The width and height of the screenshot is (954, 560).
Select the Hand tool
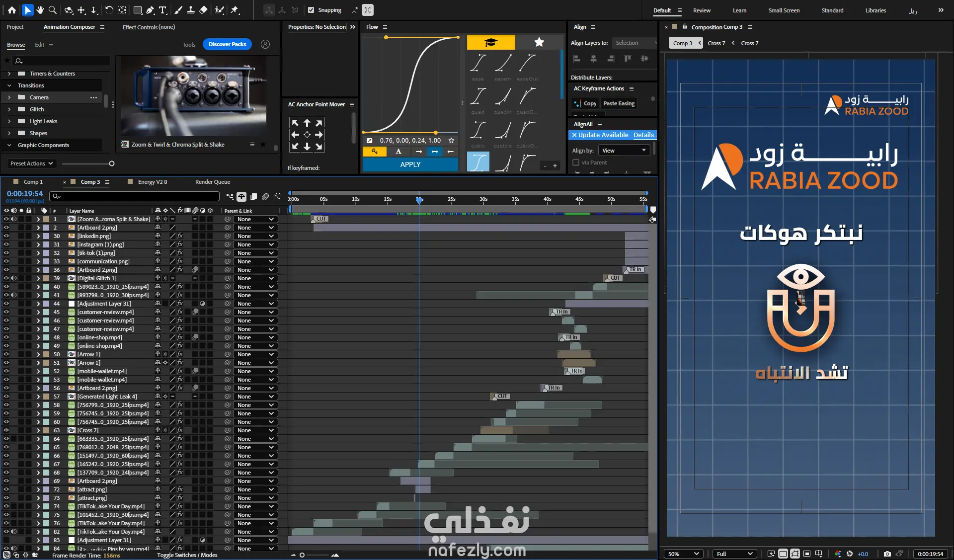coord(40,10)
